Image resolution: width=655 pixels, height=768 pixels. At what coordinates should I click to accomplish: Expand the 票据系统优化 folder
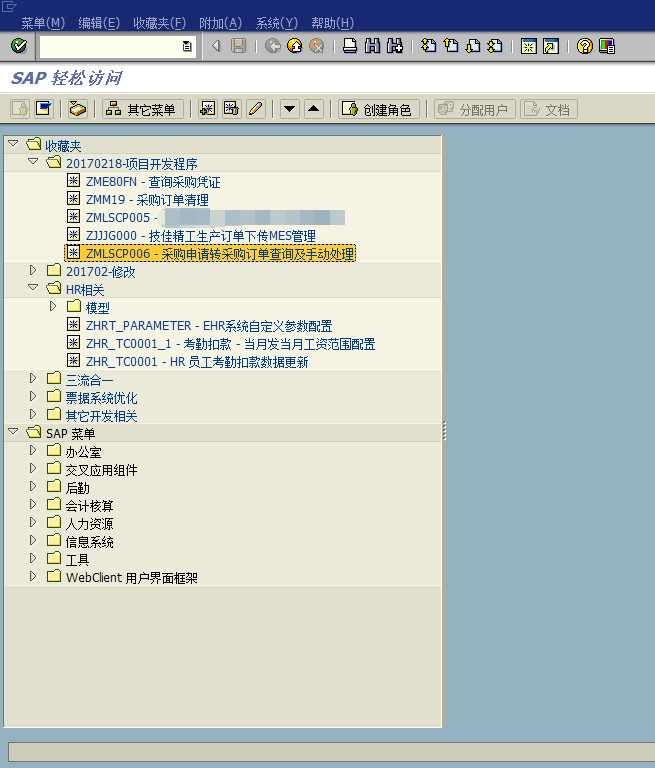point(33,396)
